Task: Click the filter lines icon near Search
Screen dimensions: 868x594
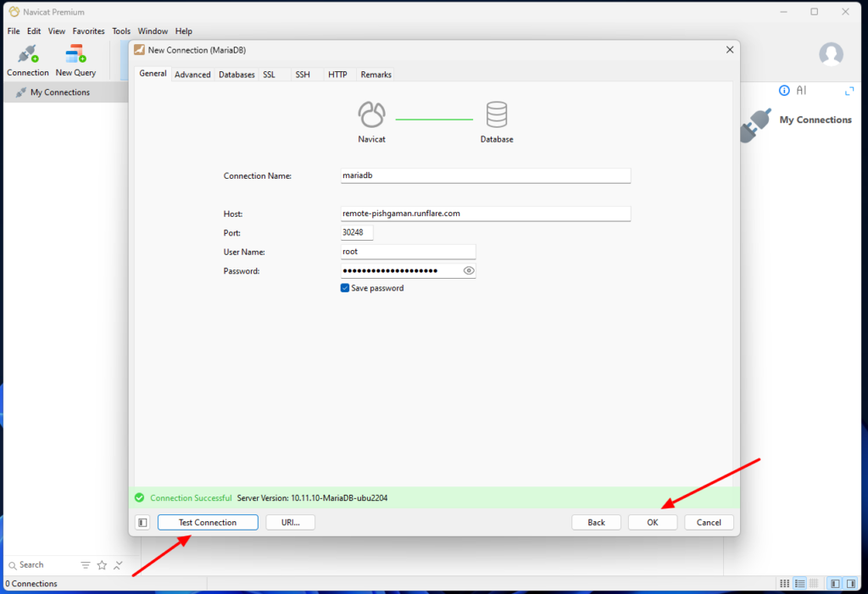Action: pyautogui.click(x=86, y=564)
